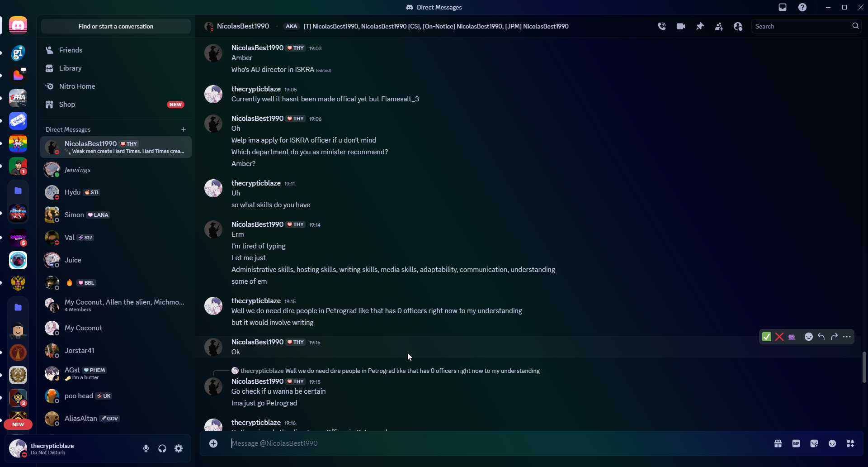Click the chat scrollbar thumb
Screen dimensions: 868x467
[864, 367]
